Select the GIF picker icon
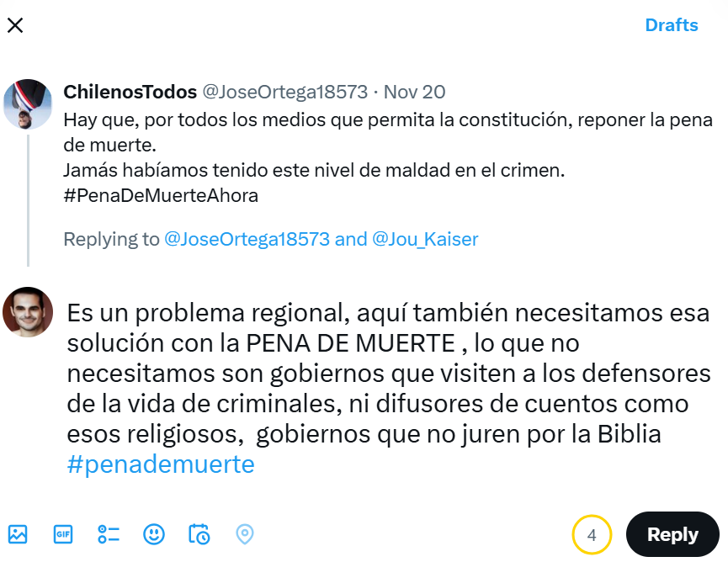The height and width of the screenshot is (562, 728). pyautogui.click(x=63, y=534)
